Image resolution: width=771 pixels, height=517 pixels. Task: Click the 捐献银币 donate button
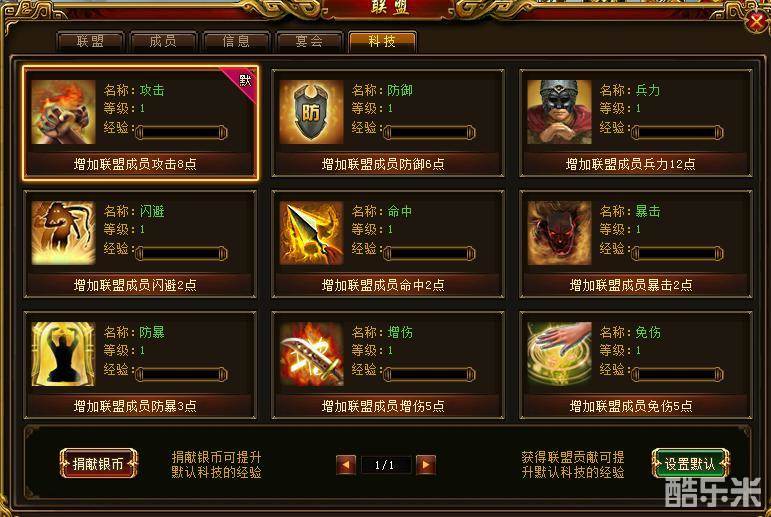pos(98,463)
